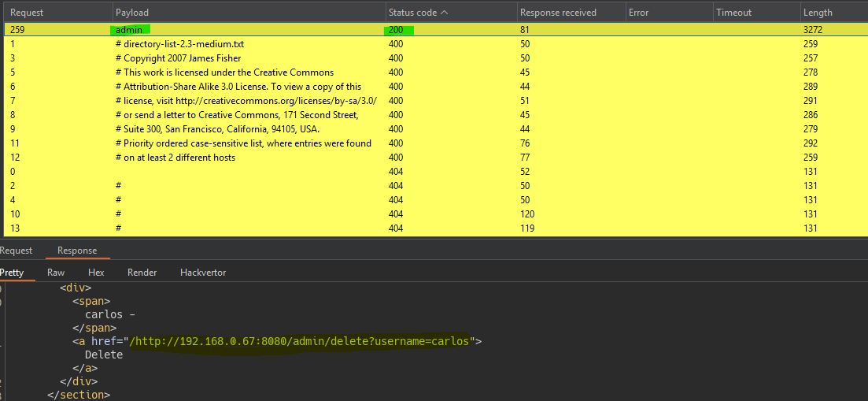Open the Response tab

(x=77, y=251)
